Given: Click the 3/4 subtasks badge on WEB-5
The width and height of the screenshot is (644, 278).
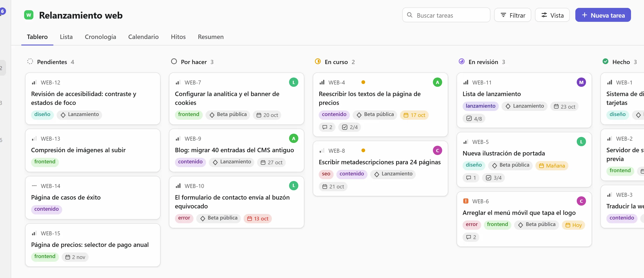Looking at the screenshot, I should click(x=493, y=178).
